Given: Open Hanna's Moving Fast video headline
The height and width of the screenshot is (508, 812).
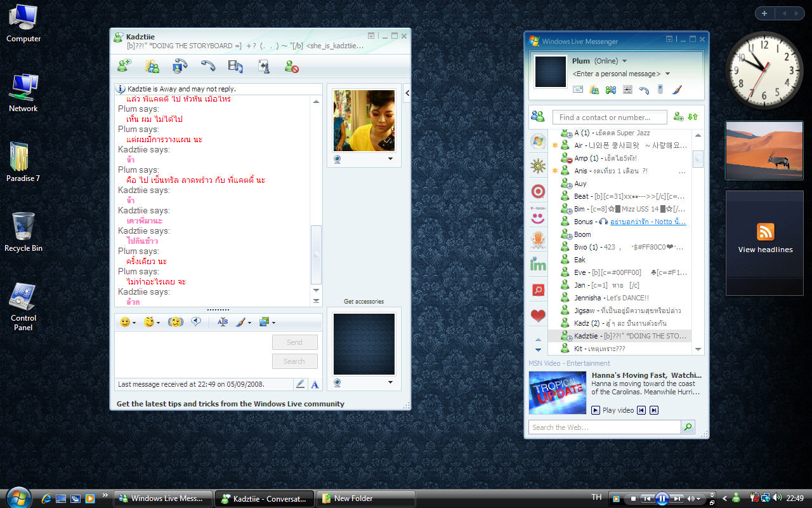Looking at the screenshot, I should click(x=646, y=375).
